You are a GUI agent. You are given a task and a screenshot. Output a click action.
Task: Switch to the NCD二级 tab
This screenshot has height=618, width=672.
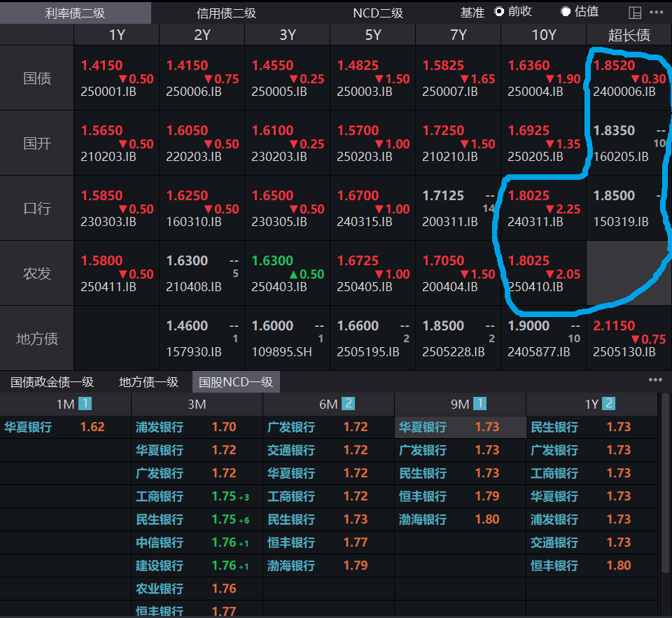378,13
